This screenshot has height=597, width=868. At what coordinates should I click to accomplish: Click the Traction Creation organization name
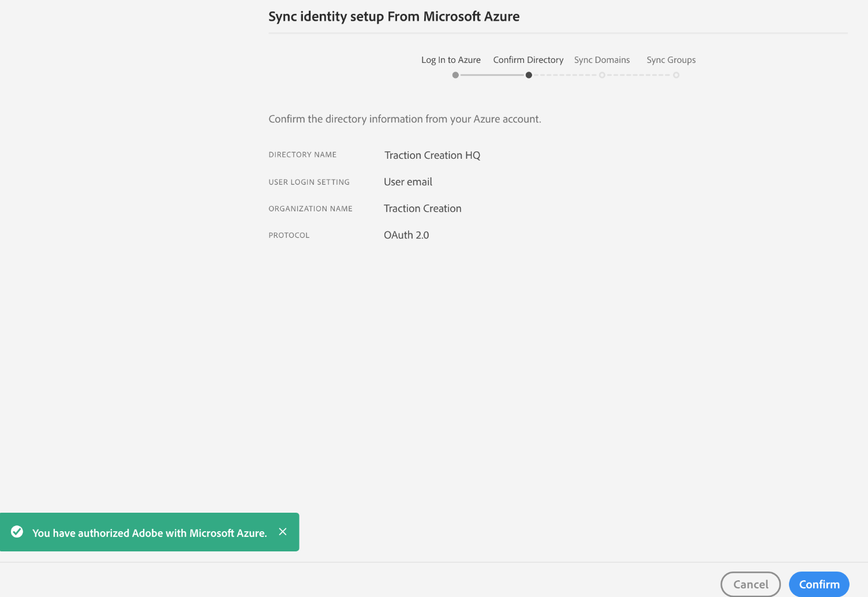[x=422, y=208]
